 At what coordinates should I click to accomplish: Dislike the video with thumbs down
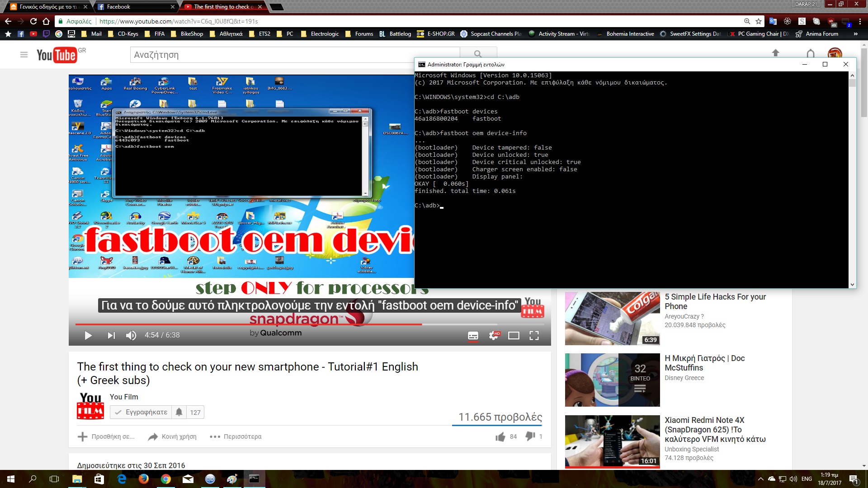click(530, 436)
